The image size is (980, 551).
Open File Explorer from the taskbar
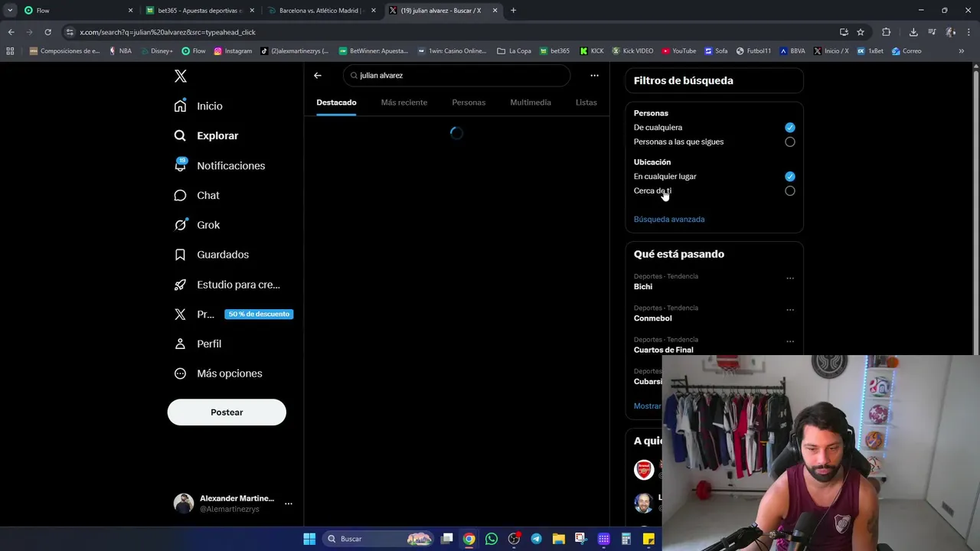point(558,539)
